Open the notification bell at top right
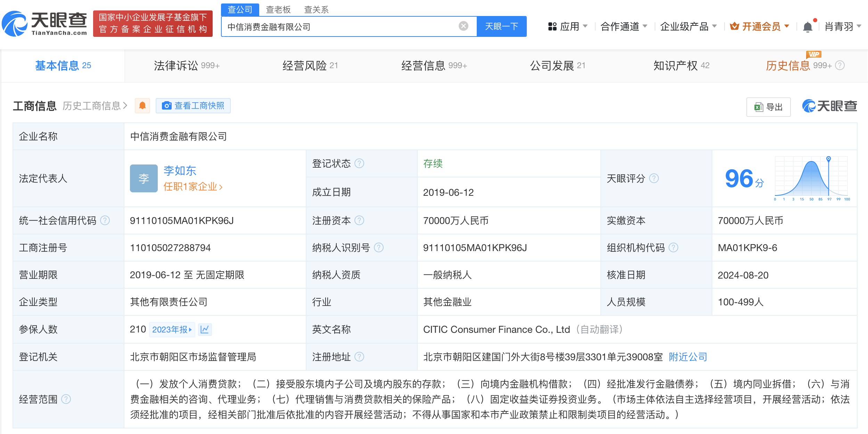 click(807, 26)
